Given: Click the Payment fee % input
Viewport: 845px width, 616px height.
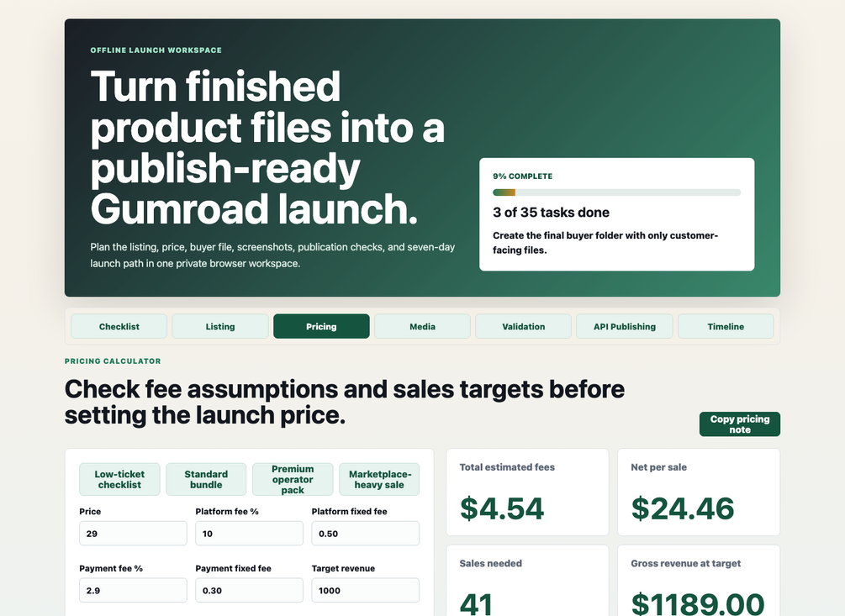Looking at the screenshot, I should coord(133,590).
